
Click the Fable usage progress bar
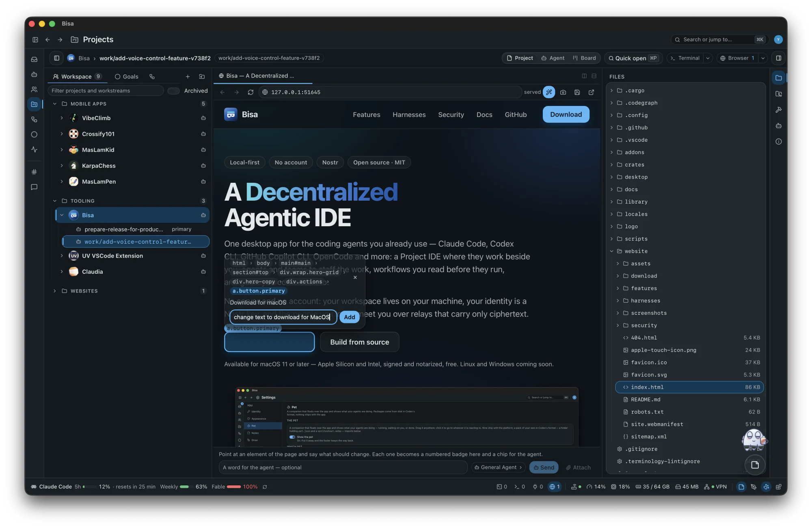(234, 487)
